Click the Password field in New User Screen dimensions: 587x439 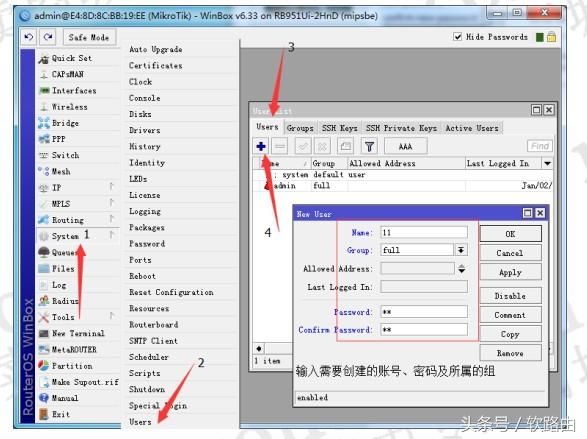pyautogui.click(x=424, y=311)
